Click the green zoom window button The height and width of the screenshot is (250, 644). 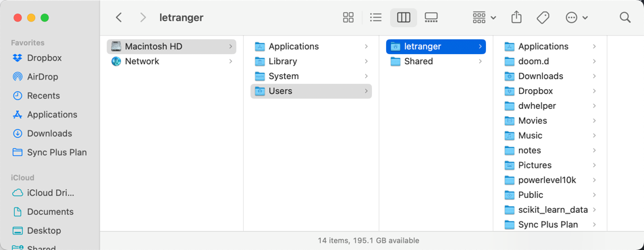click(x=45, y=18)
